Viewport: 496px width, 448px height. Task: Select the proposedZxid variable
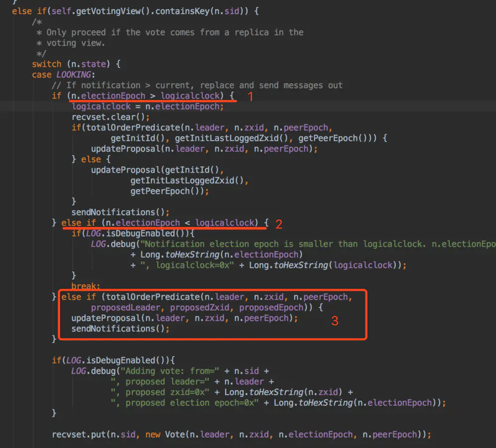(x=199, y=308)
